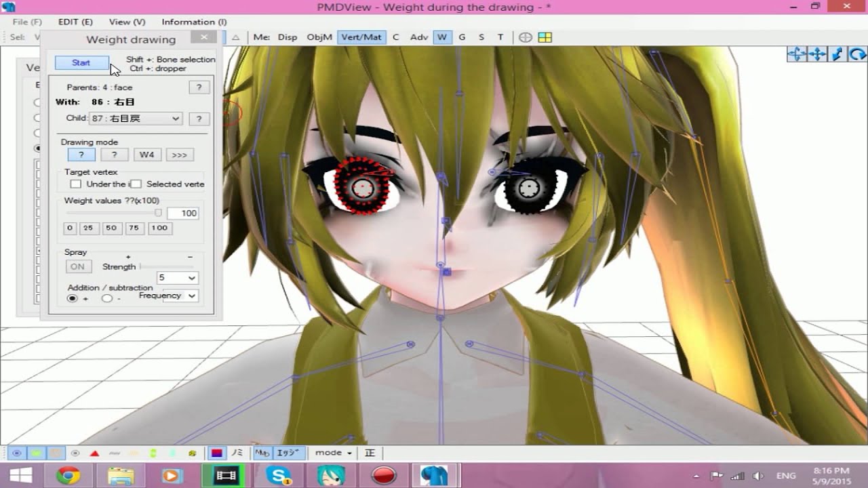Click the red-blue square icon in bottom bar
The height and width of the screenshot is (488, 868).
click(217, 453)
